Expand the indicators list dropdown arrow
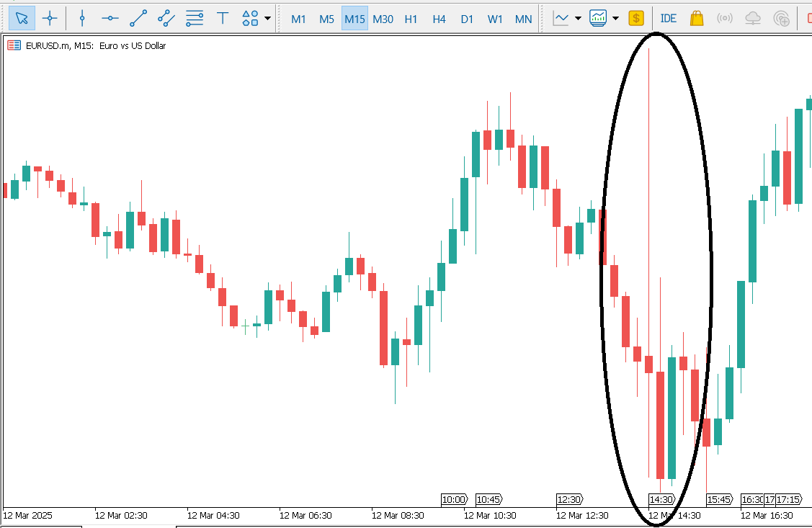This screenshot has width=812, height=528. [x=615, y=19]
